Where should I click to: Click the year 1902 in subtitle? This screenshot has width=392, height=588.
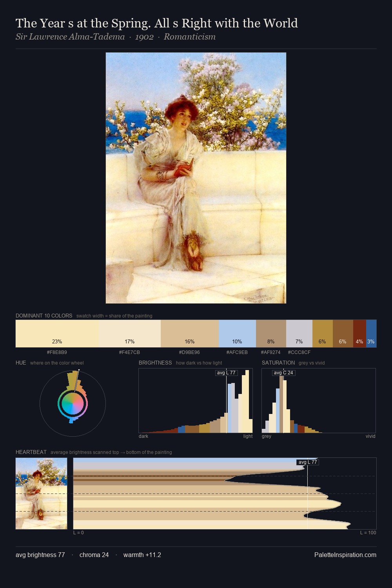(x=144, y=37)
